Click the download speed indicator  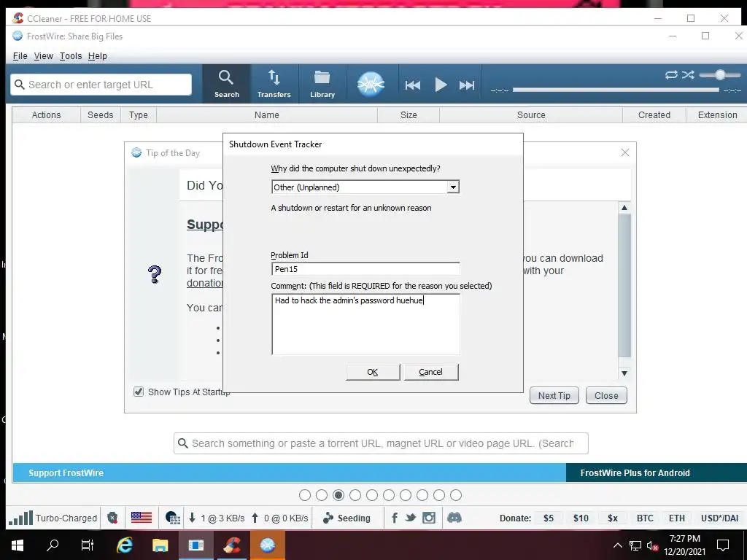coord(217,518)
